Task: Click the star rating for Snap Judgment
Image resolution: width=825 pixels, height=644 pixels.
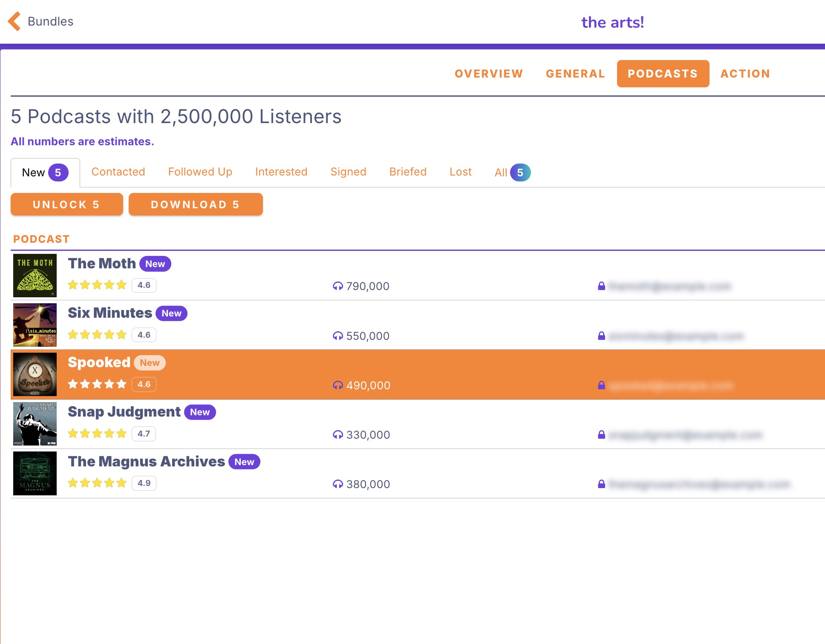Action: (x=97, y=434)
